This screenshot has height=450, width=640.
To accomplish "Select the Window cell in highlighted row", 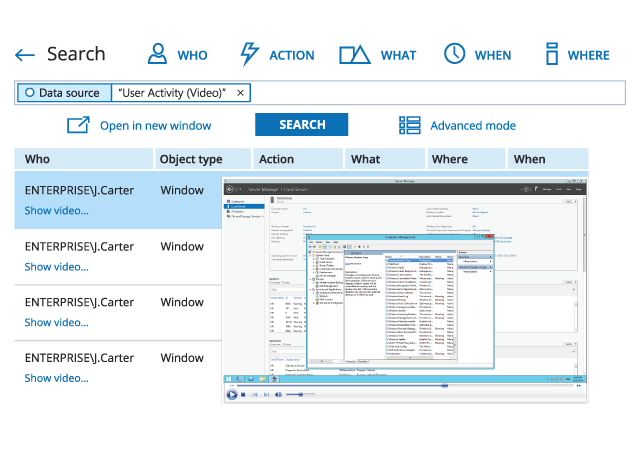I will 182,190.
